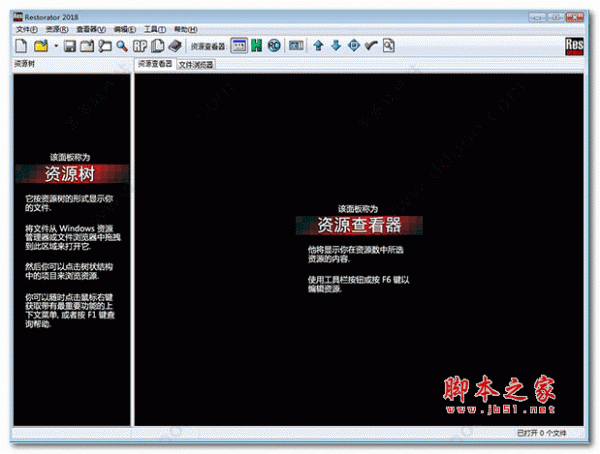Maximize the Restorator 2018 window
The image size is (600, 454).
(x=556, y=17)
